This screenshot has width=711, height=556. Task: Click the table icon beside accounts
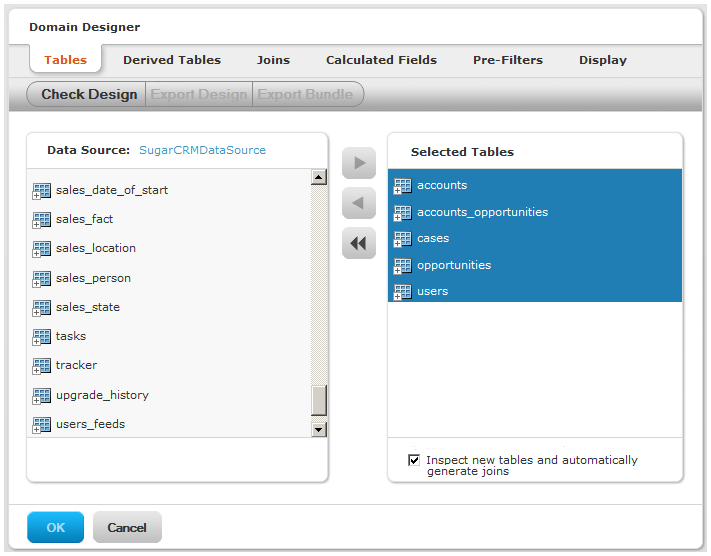click(403, 186)
